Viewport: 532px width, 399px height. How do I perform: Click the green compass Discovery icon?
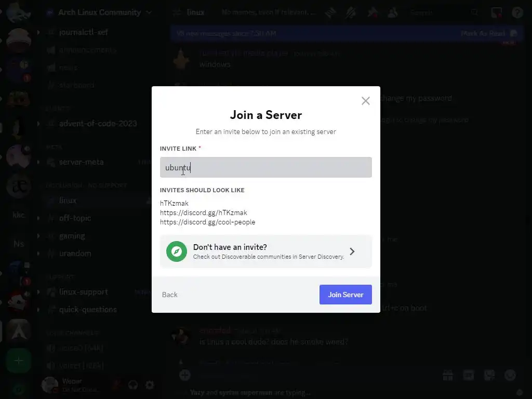click(x=177, y=251)
